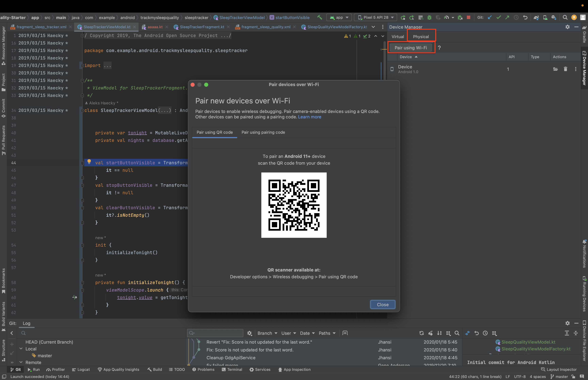
Task: Open the SDK Manager icon
Action: (554, 17)
